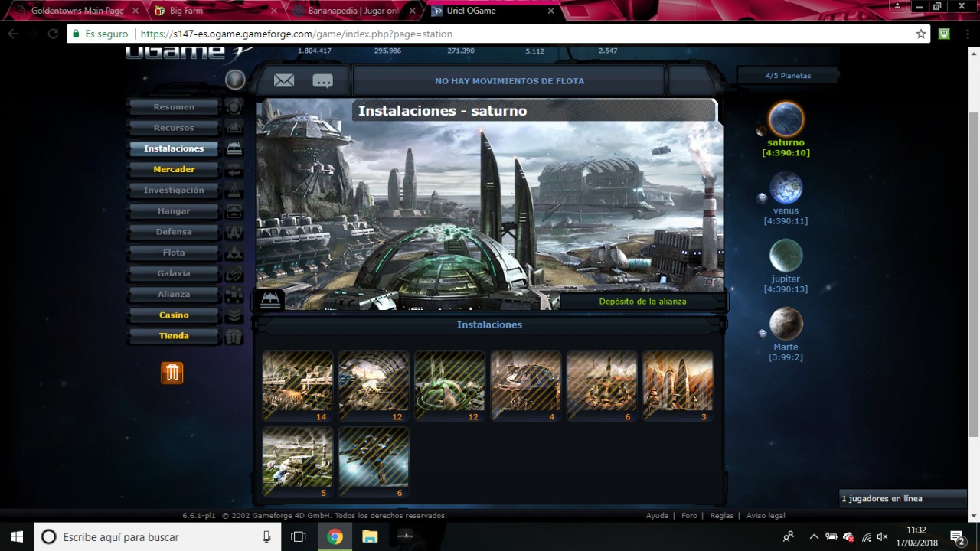Select the level 4 alliance depot thumbnail
Viewport: 980px width, 551px height.
(526, 386)
